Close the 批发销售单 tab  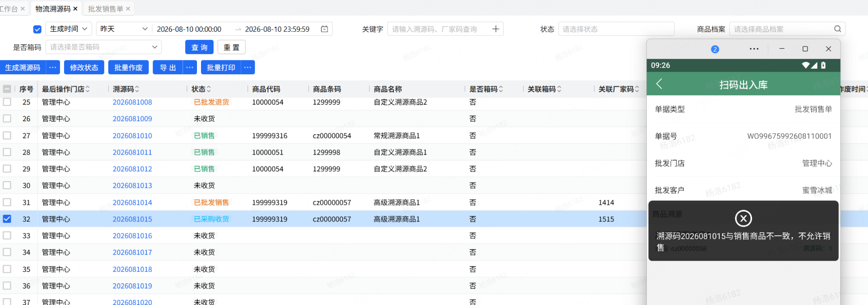[x=128, y=8]
